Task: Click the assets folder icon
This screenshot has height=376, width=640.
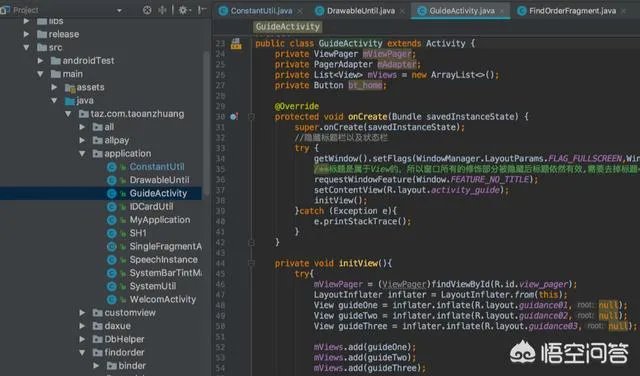Action: (70, 87)
